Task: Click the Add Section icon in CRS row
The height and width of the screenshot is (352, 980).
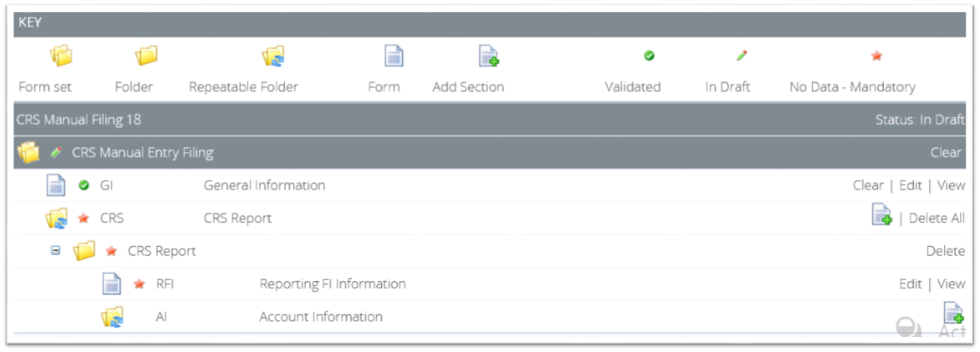Action: [x=882, y=215]
